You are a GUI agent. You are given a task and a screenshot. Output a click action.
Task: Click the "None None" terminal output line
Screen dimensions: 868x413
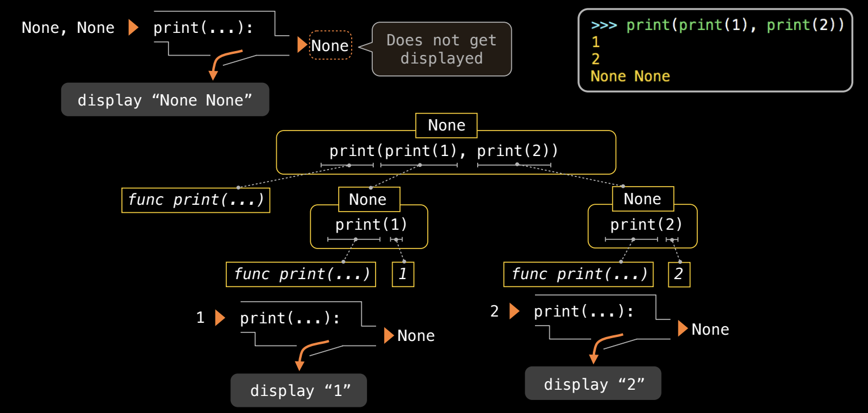pyautogui.click(x=630, y=76)
